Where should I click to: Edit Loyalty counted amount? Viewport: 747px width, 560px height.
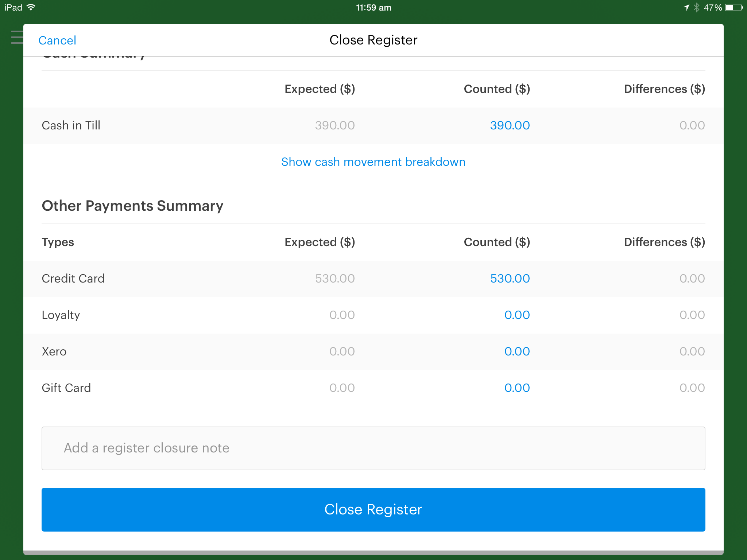click(516, 315)
